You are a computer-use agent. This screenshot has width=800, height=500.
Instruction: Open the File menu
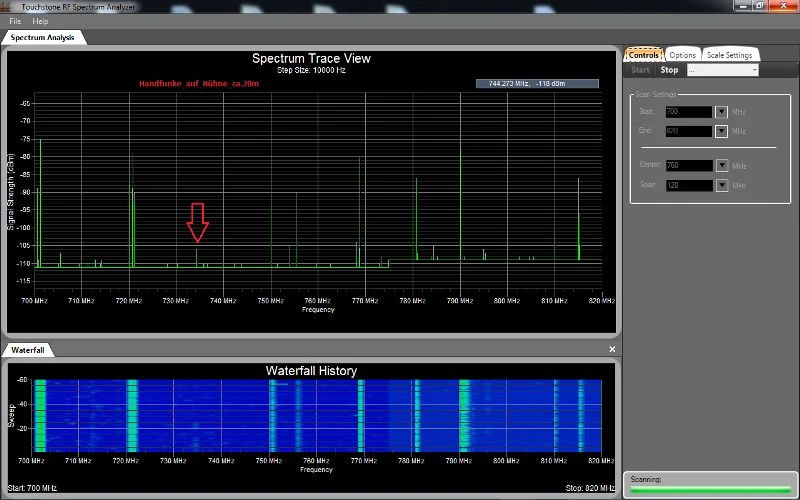pos(15,21)
